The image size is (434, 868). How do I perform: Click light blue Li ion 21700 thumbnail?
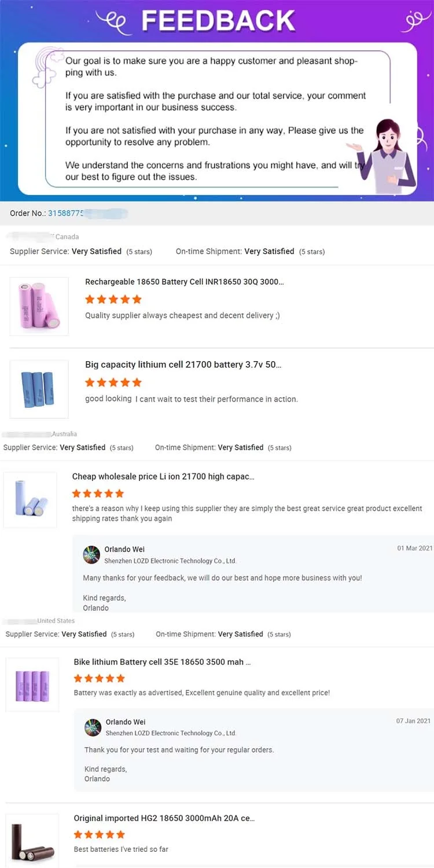pyautogui.click(x=30, y=499)
